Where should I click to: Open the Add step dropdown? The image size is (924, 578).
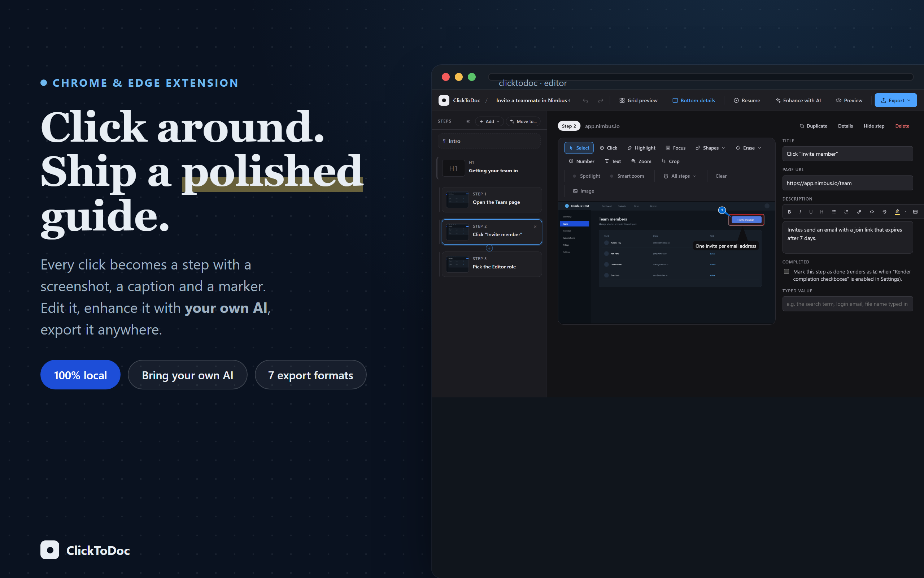489,122
